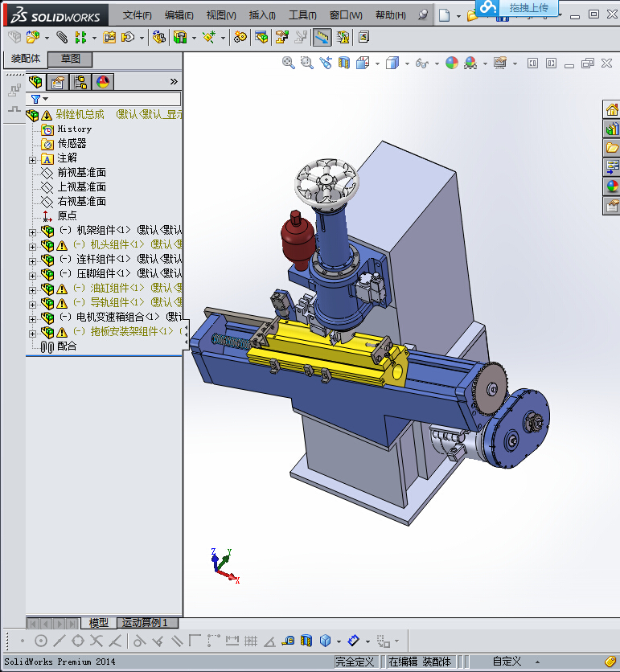
Task: Click the Move Component icon
Action: tap(128, 37)
